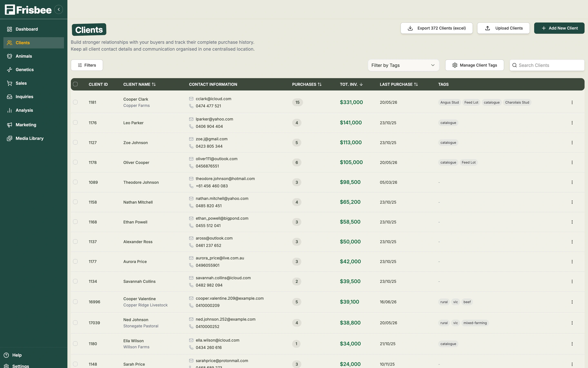Screen dimensions: 588x368
Task: Click the magnifier icon in Search Clients
Action: [514, 65]
